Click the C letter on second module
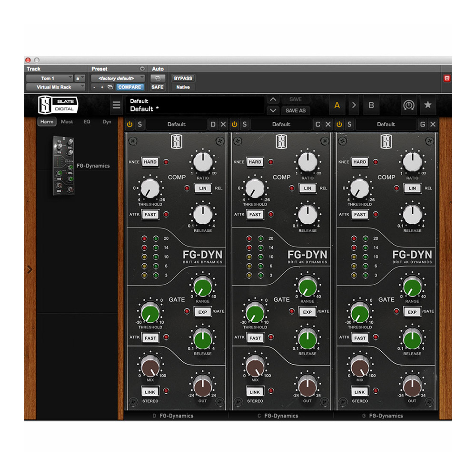Viewport: 476px width, 476px height. click(x=318, y=124)
